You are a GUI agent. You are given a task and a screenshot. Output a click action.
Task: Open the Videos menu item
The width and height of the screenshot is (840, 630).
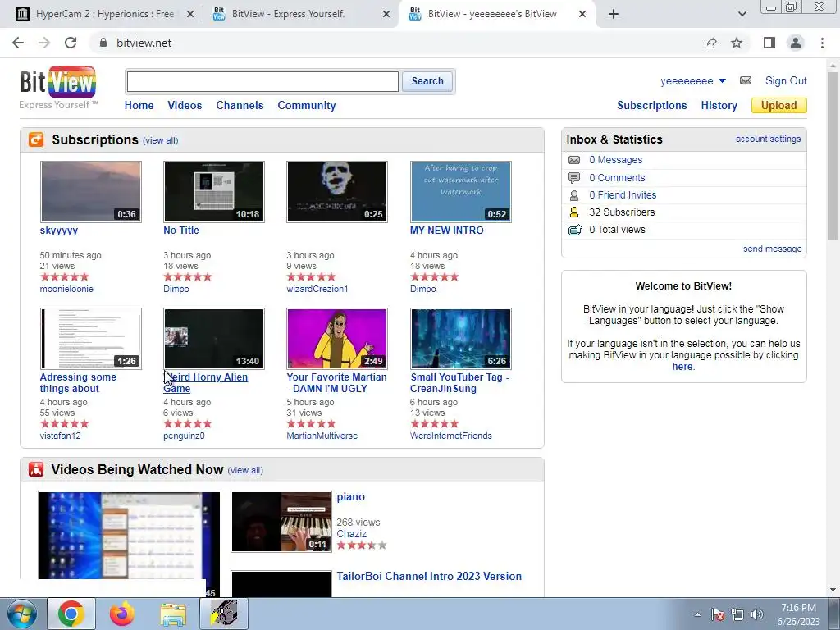185,106
